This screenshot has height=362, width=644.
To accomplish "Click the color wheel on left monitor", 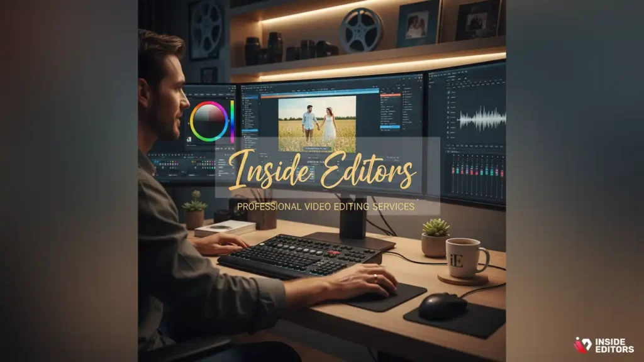I will pos(209,121).
